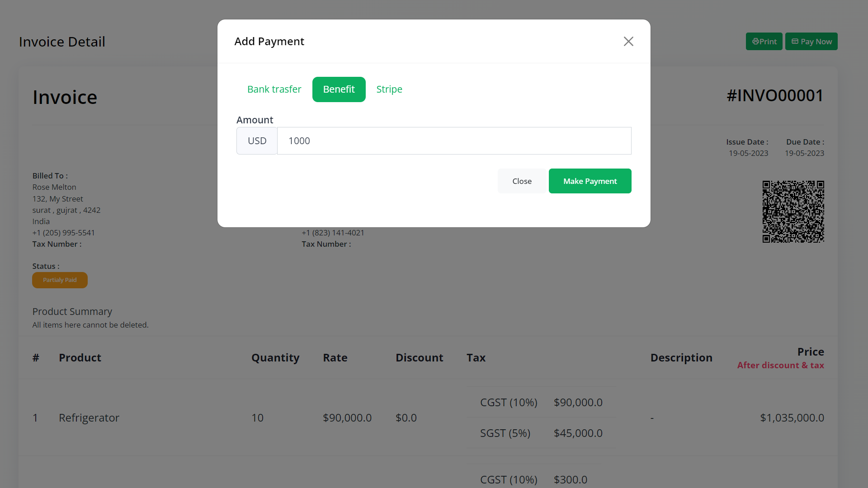Click the customer phone +1 (205) 995-5541
868x488 pixels.
(64, 233)
